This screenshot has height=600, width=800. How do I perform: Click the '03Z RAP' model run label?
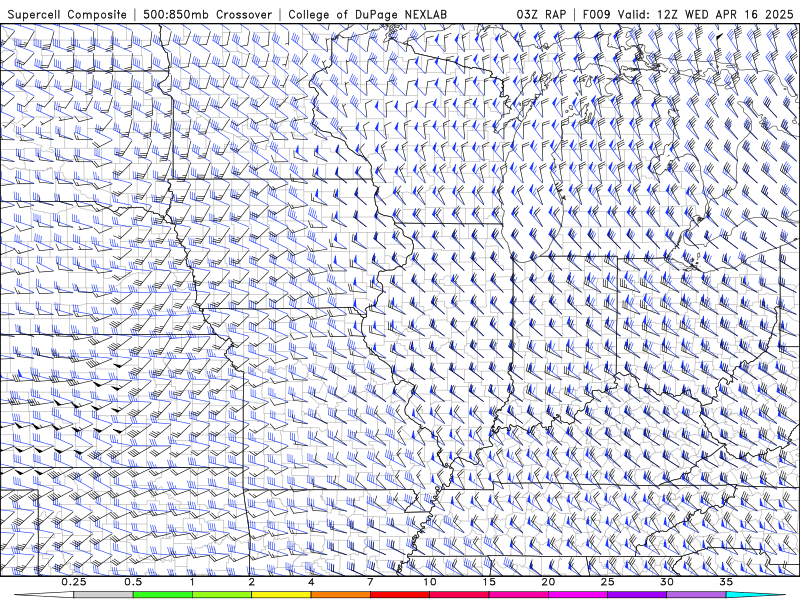point(541,14)
